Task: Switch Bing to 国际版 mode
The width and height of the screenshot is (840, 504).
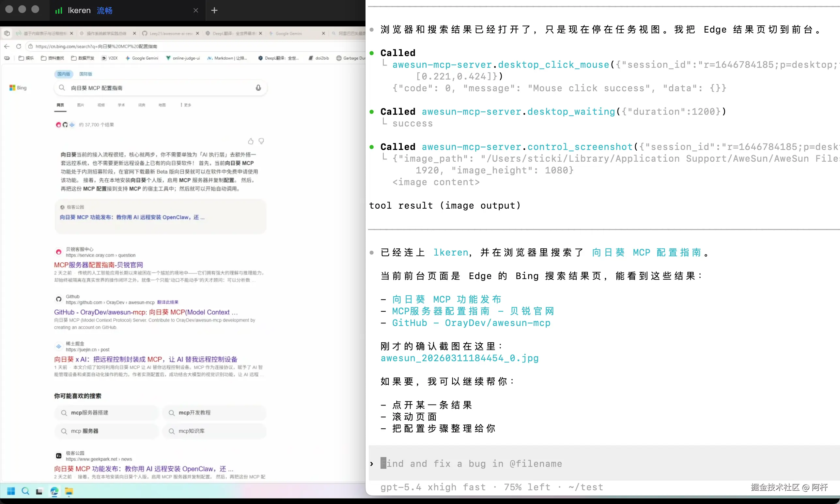Action: (86, 74)
